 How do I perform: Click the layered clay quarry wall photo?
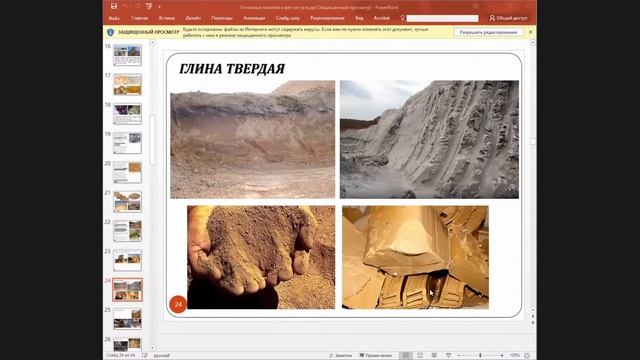tap(253, 140)
